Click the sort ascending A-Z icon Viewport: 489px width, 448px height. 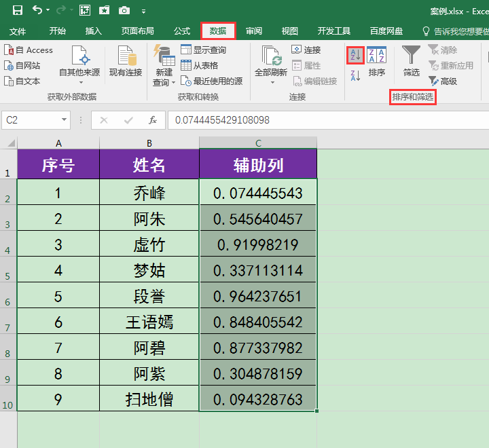click(355, 55)
